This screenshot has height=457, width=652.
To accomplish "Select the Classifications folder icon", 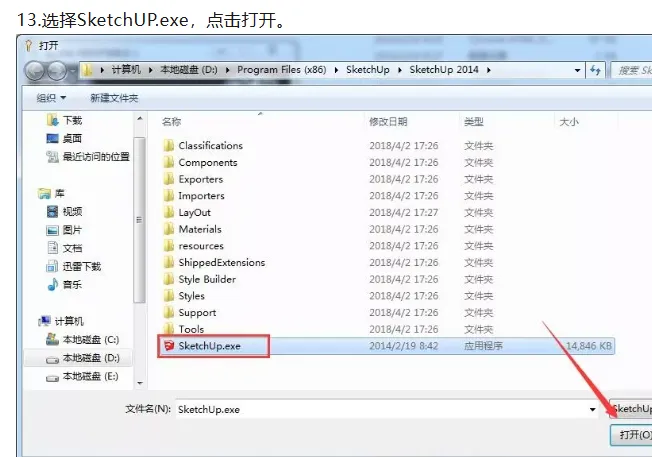I will [168, 146].
